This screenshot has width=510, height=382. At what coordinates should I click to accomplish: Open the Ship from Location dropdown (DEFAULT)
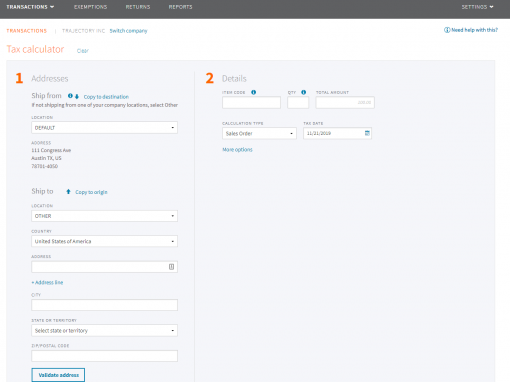coord(104,128)
